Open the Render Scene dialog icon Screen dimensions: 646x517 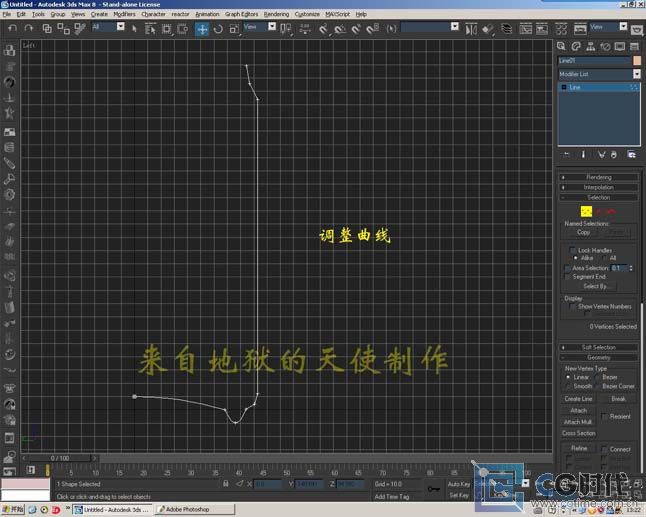click(580, 29)
